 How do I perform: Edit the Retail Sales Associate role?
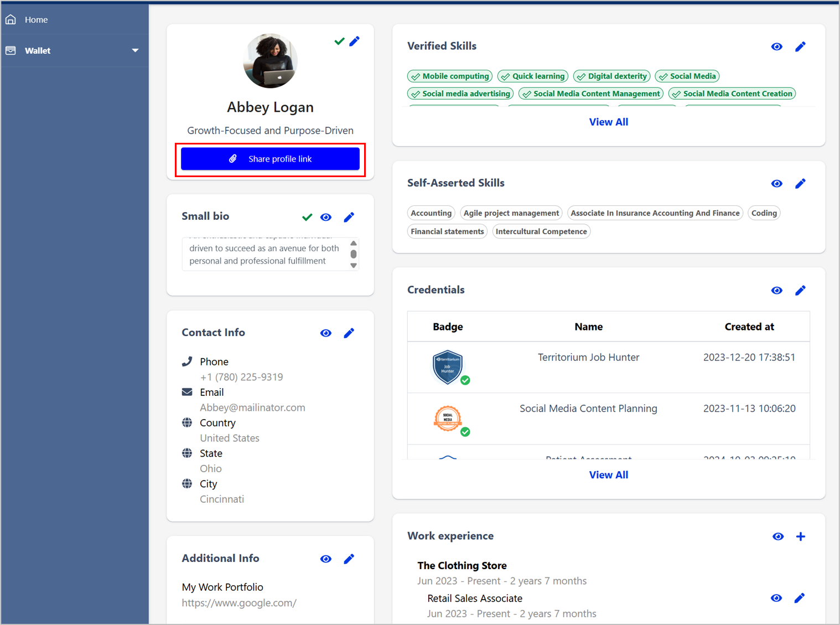coord(799,598)
